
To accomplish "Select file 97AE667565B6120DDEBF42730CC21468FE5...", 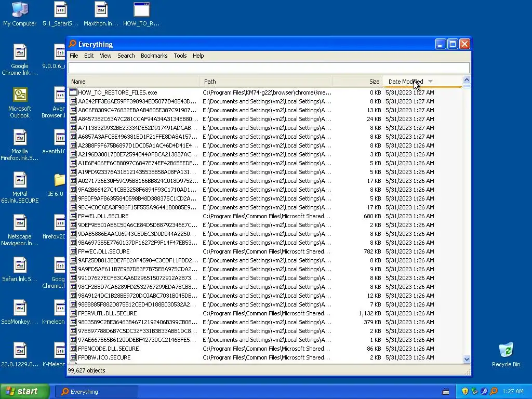I will click(137, 339).
